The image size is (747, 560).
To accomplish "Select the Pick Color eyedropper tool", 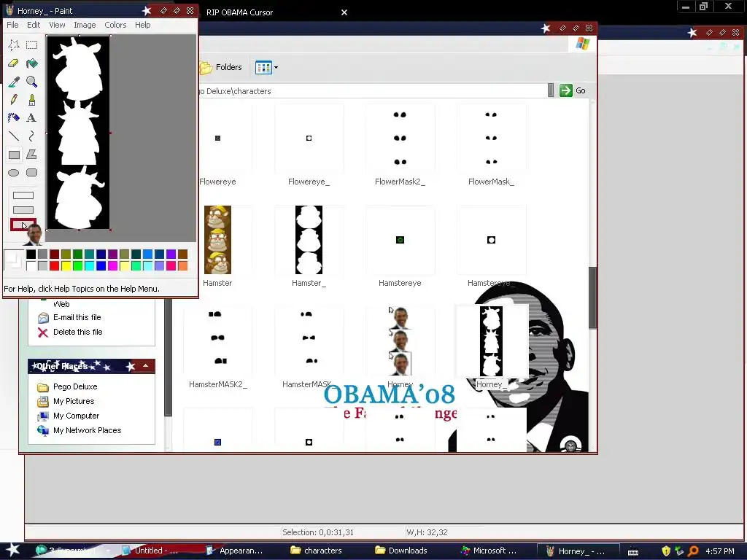I will tap(14, 82).
